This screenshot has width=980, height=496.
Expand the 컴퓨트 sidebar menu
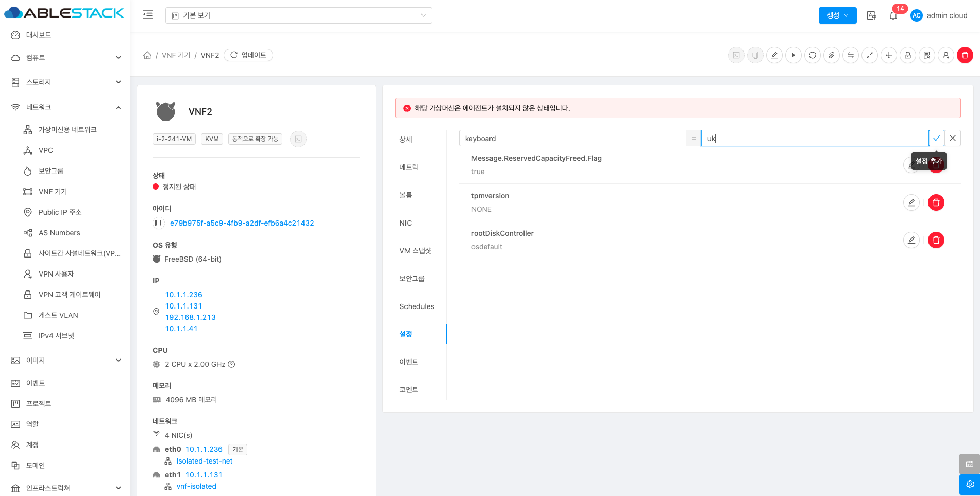point(65,58)
